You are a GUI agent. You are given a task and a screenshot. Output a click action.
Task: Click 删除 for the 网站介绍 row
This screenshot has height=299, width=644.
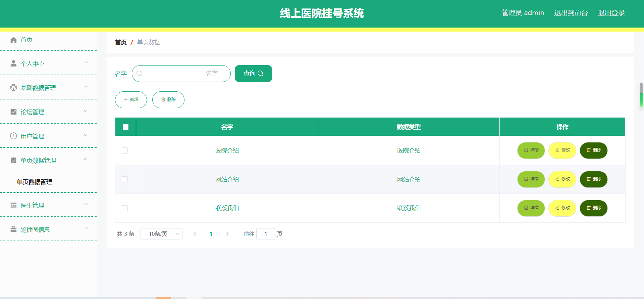point(594,179)
